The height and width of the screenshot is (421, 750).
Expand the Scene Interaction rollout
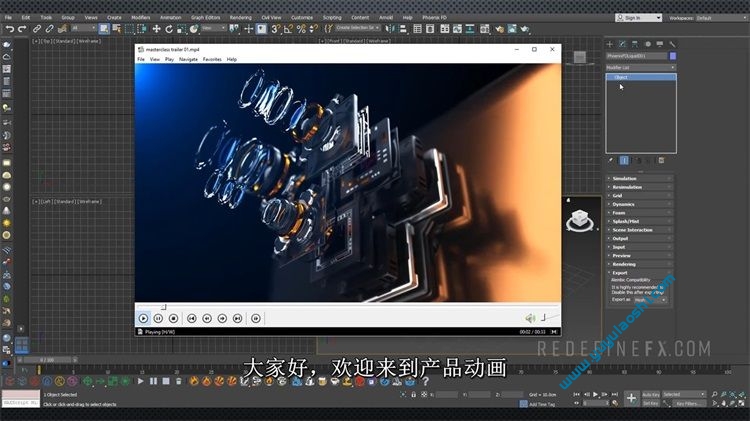click(640, 230)
